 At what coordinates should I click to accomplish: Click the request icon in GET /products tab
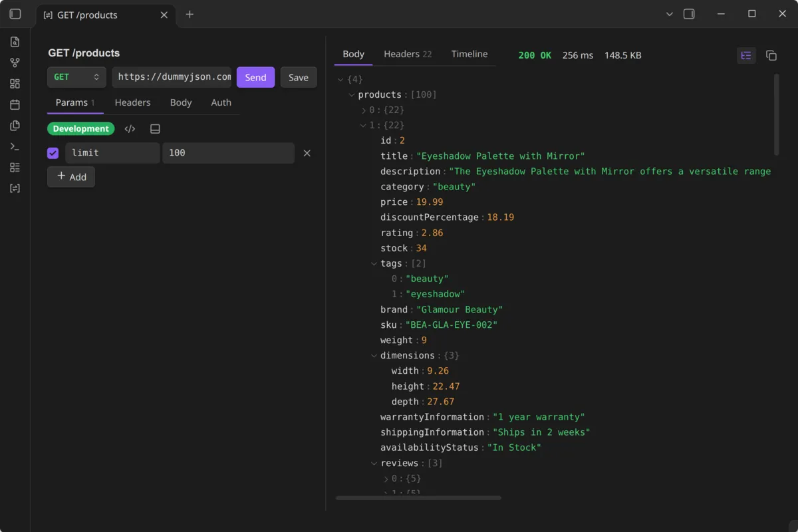click(x=48, y=15)
